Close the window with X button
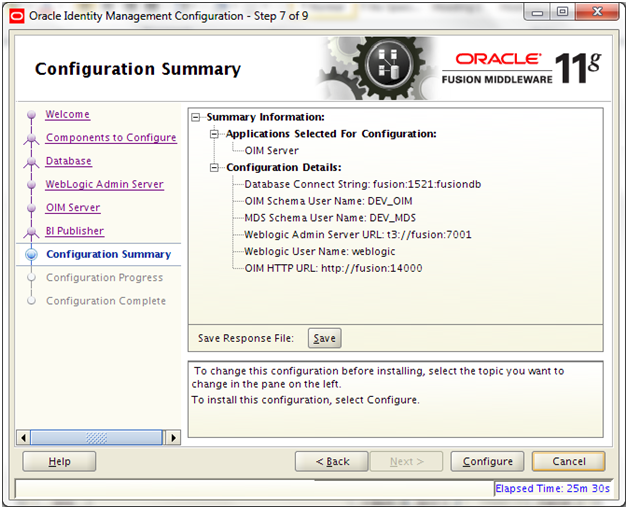The width and height of the screenshot is (628, 509). [597, 12]
